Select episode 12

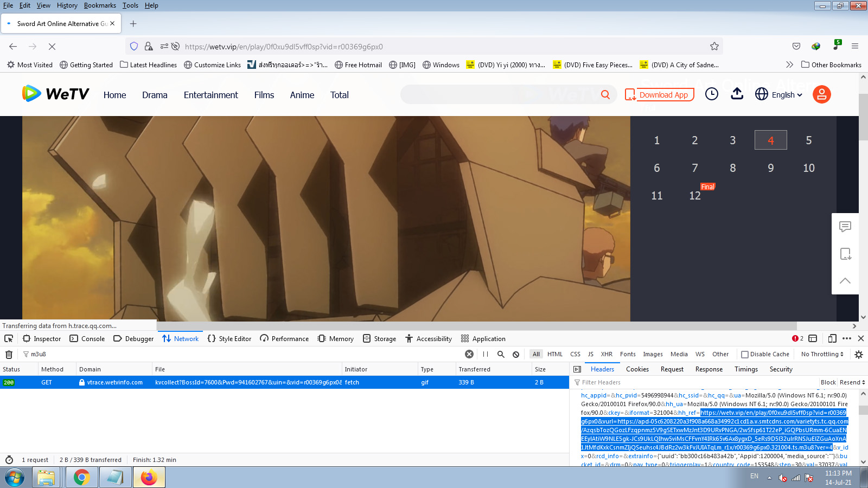(695, 196)
